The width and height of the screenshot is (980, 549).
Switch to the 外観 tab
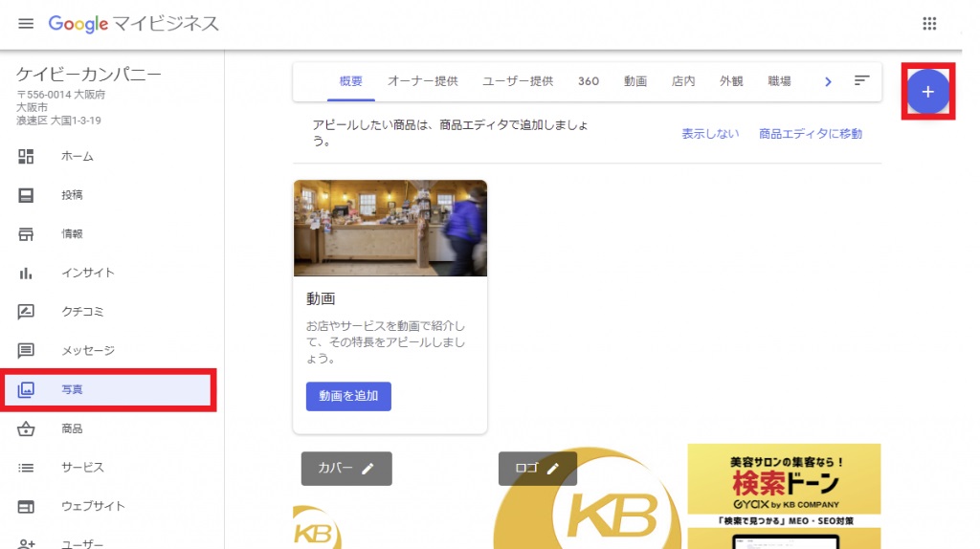(x=731, y=81)
